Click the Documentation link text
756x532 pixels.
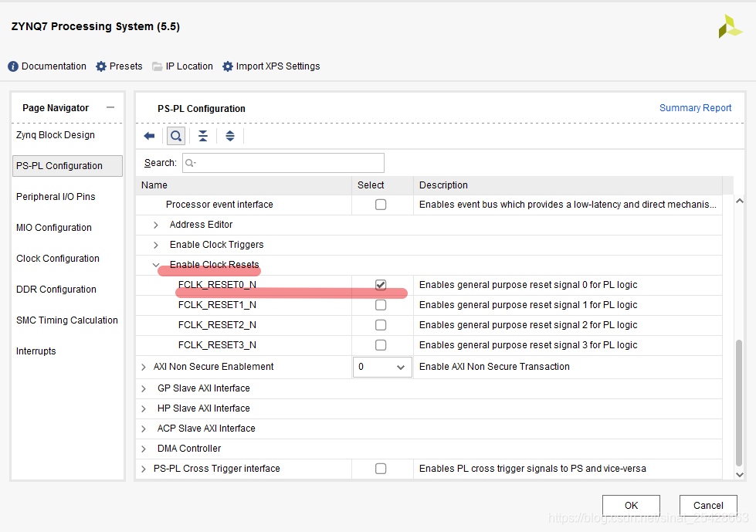54,66
